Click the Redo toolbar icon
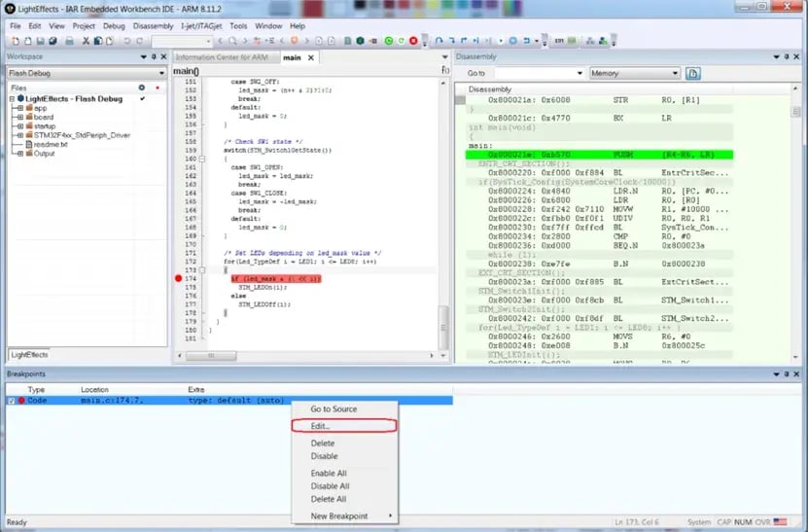 (x=139, y=41)
